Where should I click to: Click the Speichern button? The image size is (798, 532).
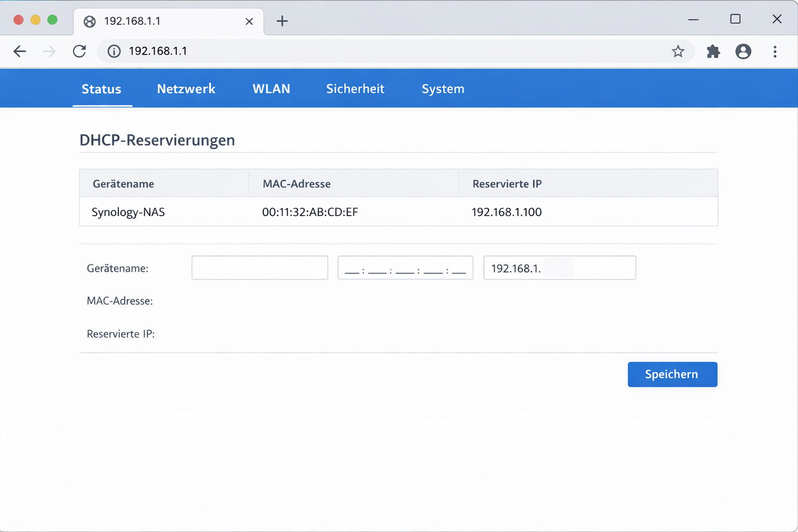pos(672,374)
